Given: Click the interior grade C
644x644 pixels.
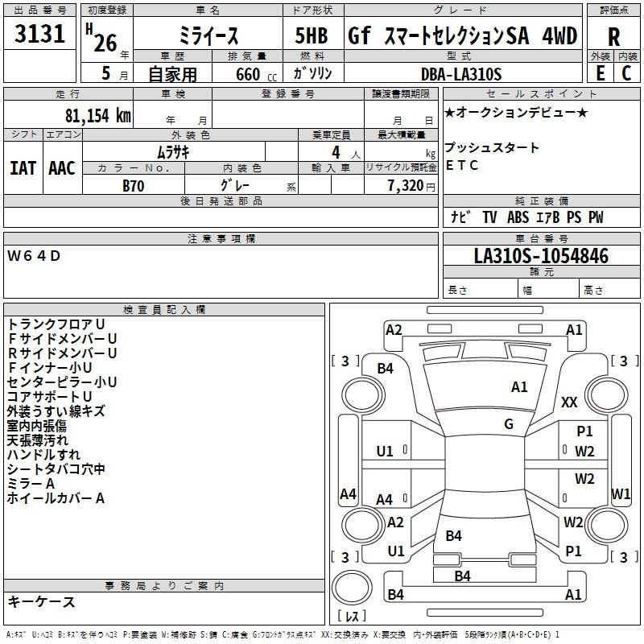Looking at the screenshot, I should coord(626,73).
